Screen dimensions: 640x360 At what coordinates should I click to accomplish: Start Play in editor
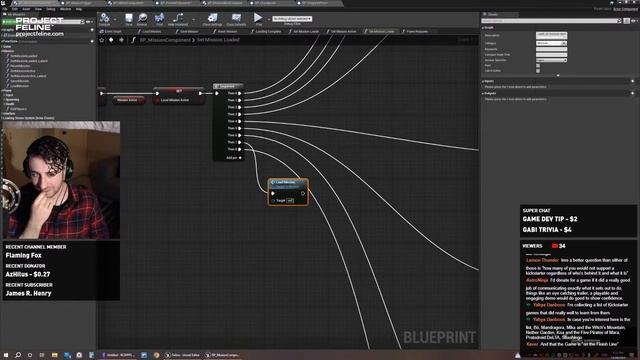click(x=258, y=19)
